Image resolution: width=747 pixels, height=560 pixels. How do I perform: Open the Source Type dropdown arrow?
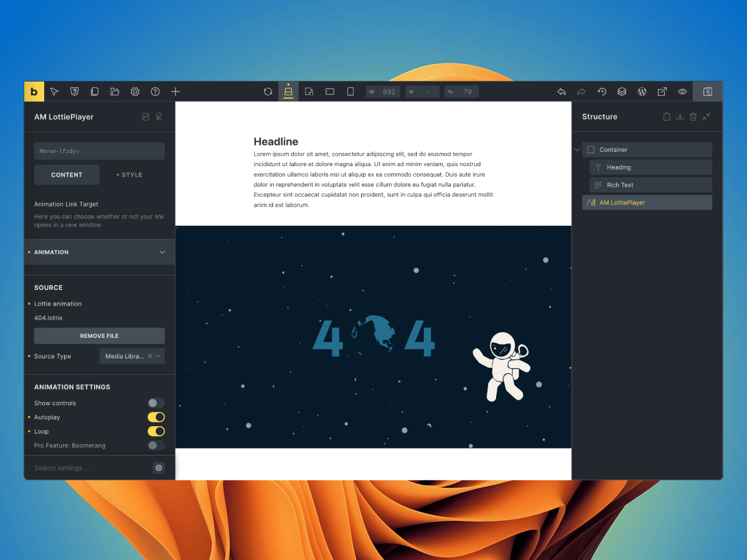coord(159,356)
